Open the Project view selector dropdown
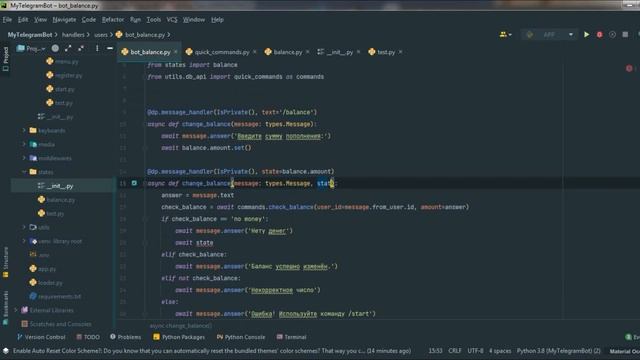Screen dimensions: 640x360 [31, 48]
